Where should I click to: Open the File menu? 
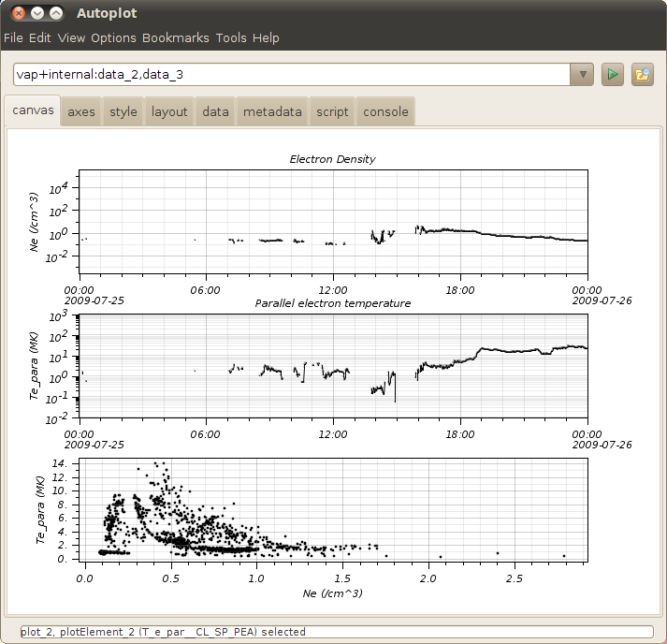tap(13, 38)
